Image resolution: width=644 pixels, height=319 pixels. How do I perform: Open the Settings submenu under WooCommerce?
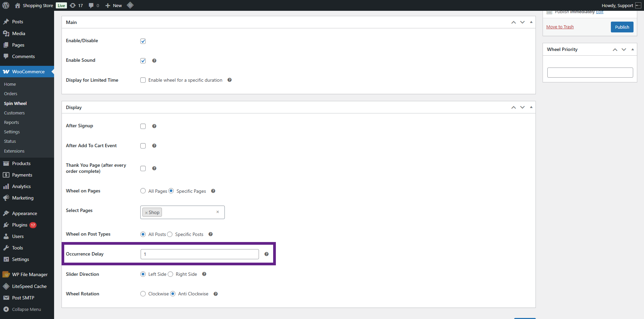coord(12,132)
